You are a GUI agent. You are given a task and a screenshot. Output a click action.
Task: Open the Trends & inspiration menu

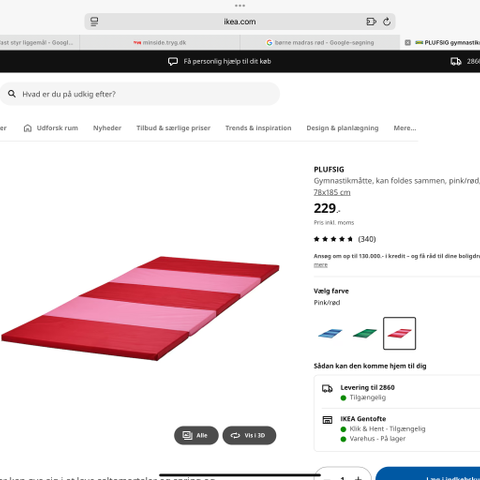pos(258,128)
